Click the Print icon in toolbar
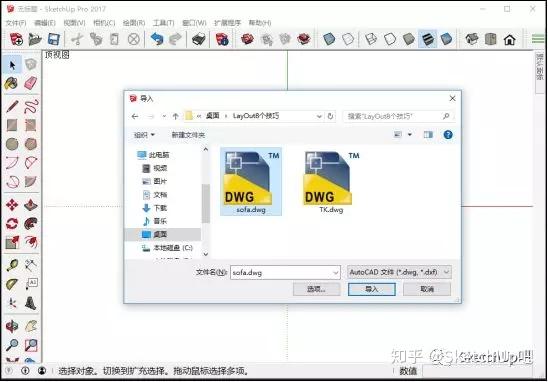The width and height of the screenshot is (548, 382). click(199, 39)
